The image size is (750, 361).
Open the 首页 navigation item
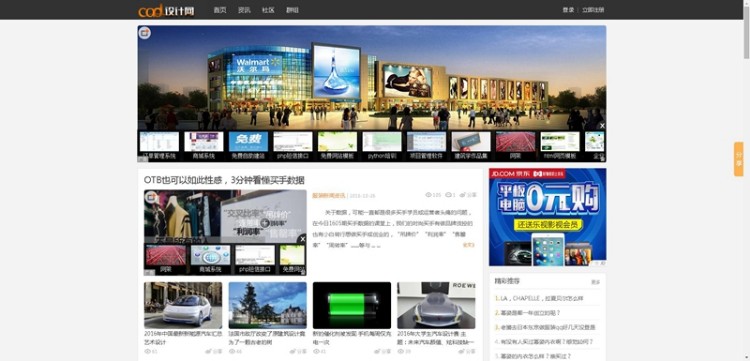pos(220,10)
